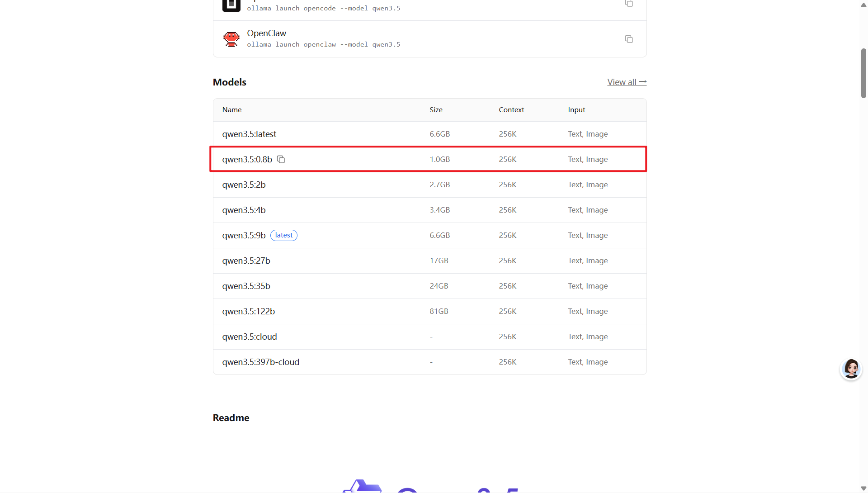Image resolution: width=868 pixels, height=493 pixels.
Task: Click the OpenClaw red mascot icon
Action: (x=231, y=39)
